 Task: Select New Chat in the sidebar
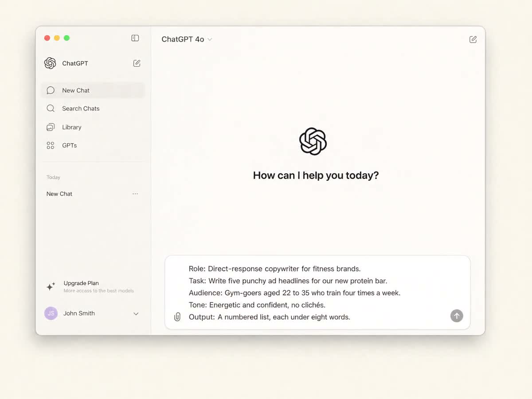(93, 90)
